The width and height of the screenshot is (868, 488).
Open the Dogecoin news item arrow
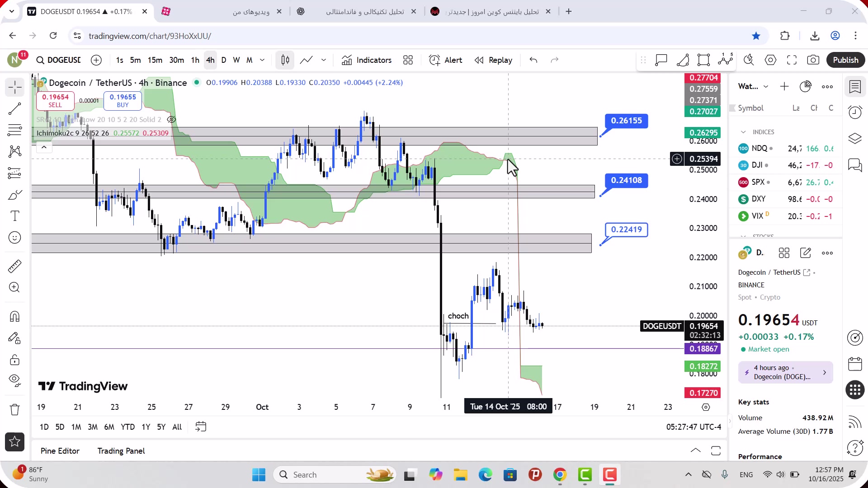point(825,373)
